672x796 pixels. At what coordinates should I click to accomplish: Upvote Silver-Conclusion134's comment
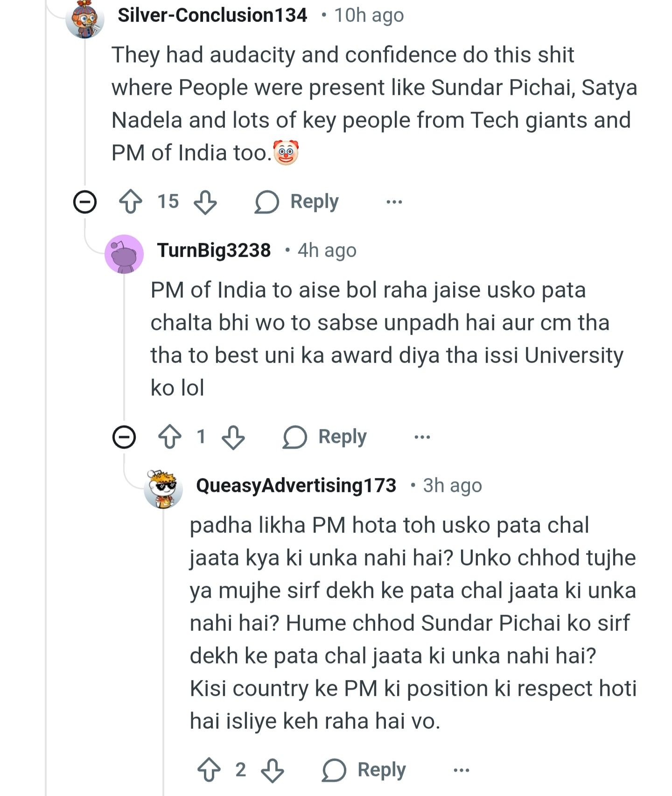tap(131, 202)
